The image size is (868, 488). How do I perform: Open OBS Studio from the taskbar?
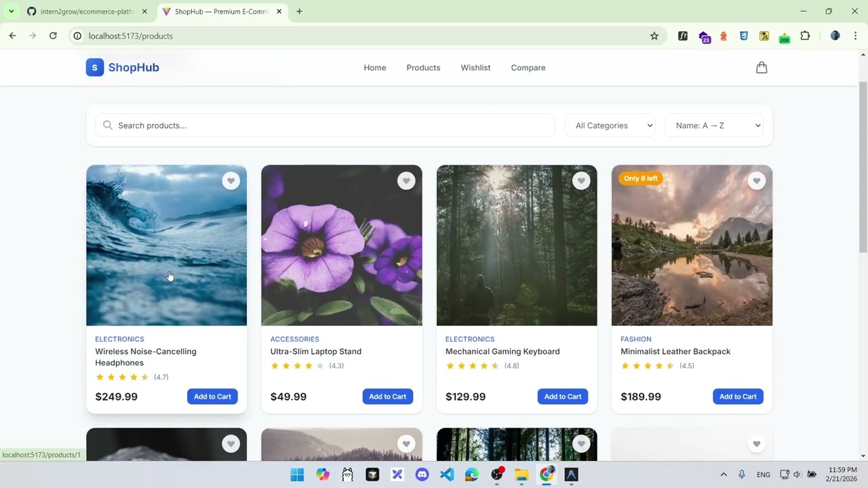(497, 475)
